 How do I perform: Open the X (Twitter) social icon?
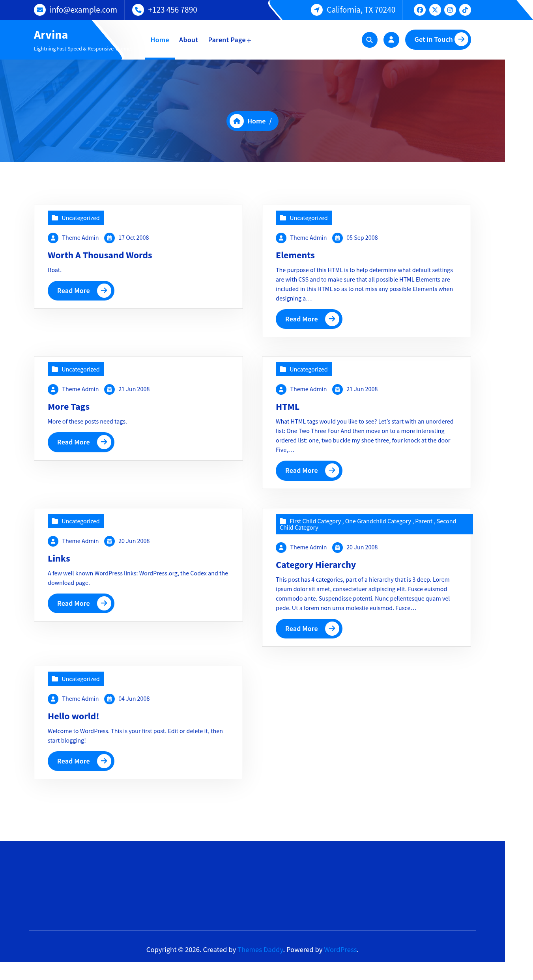[x=435, y=10]
